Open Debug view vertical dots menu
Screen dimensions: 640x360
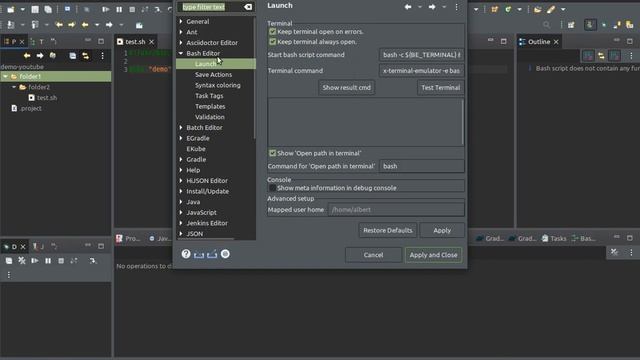pos(9,275)
